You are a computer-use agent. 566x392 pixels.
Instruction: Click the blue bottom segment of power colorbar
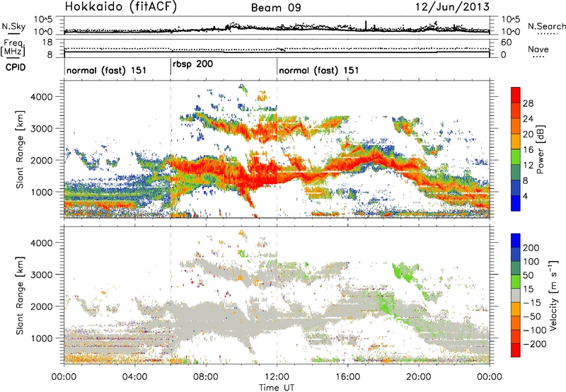516,203
